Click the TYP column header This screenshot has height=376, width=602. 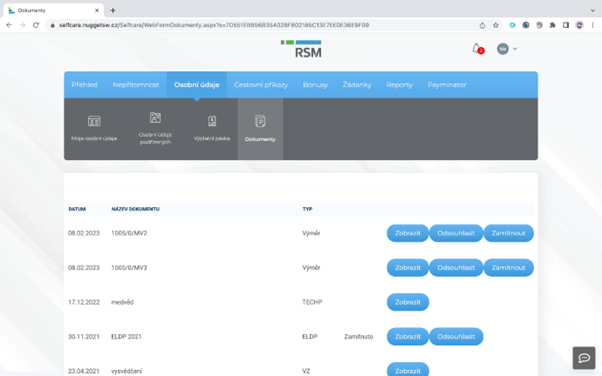tap(307, 209)
